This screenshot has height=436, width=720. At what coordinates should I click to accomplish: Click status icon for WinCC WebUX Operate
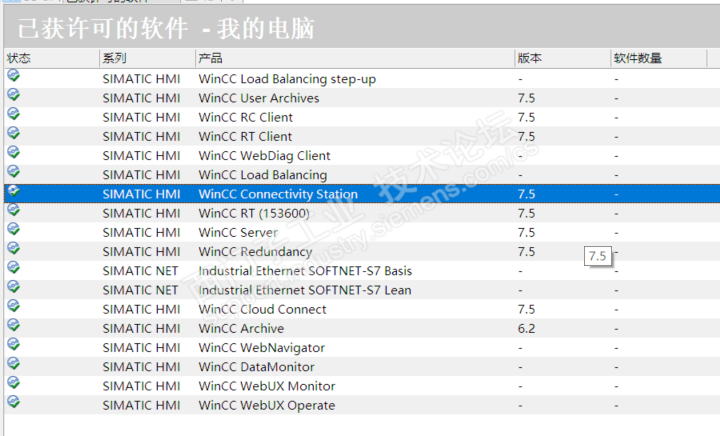click(13, 402)
